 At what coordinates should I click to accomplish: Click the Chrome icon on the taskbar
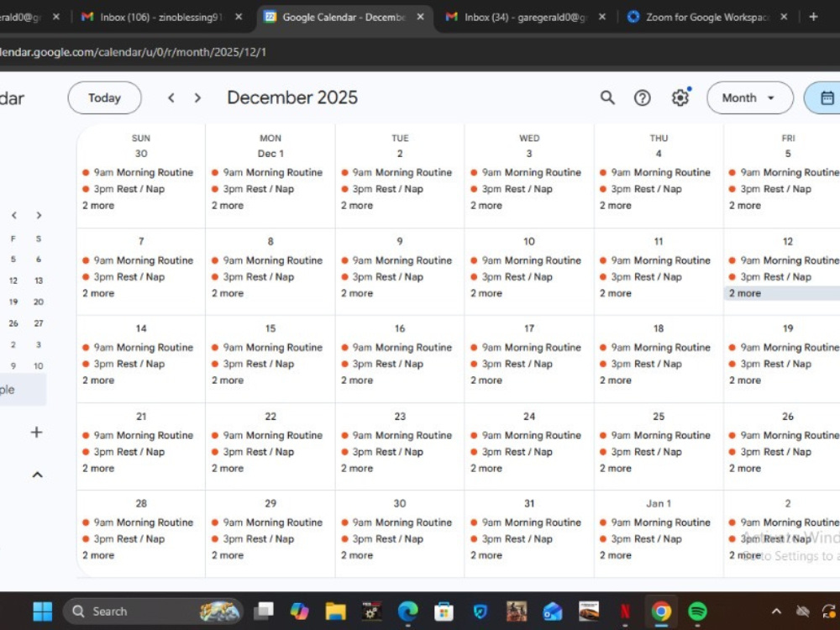click(661, 612)
